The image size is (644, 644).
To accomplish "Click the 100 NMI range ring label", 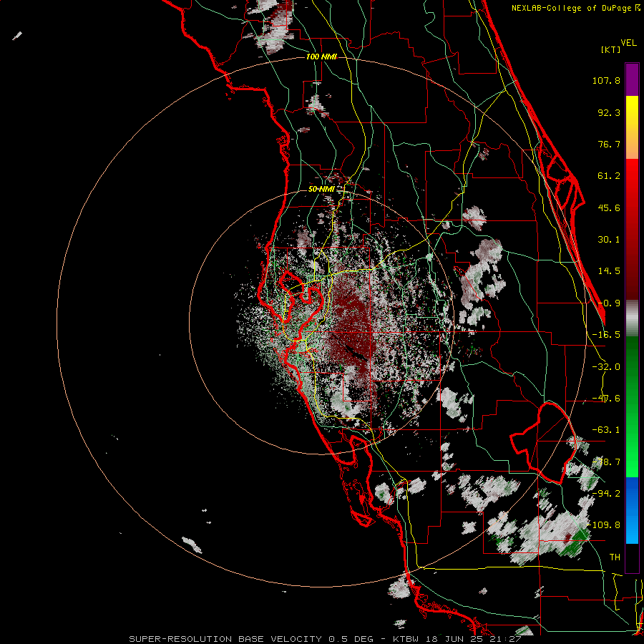I will point(321,57).
